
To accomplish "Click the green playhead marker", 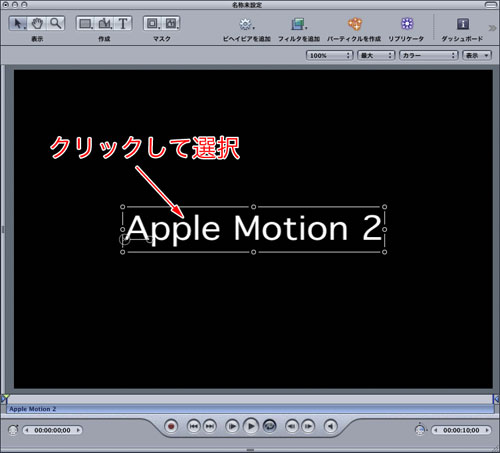I will tap(5, 398).
